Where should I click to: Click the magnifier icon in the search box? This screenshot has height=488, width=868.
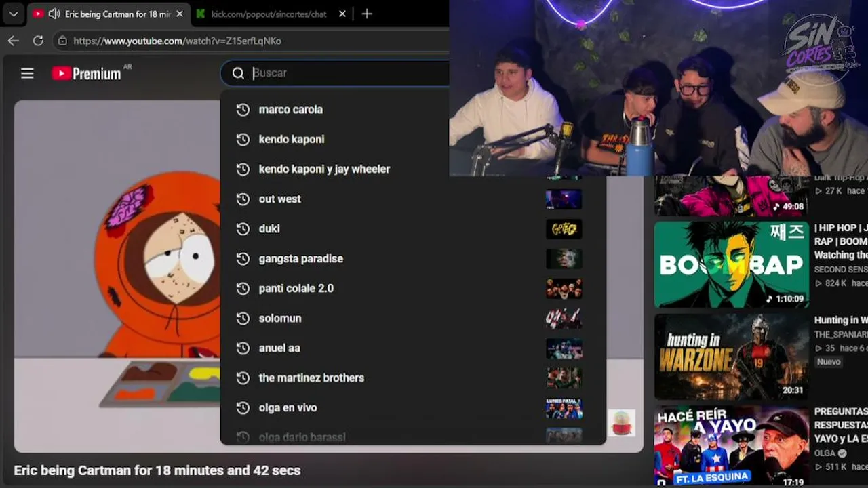(x=238, y=73)
